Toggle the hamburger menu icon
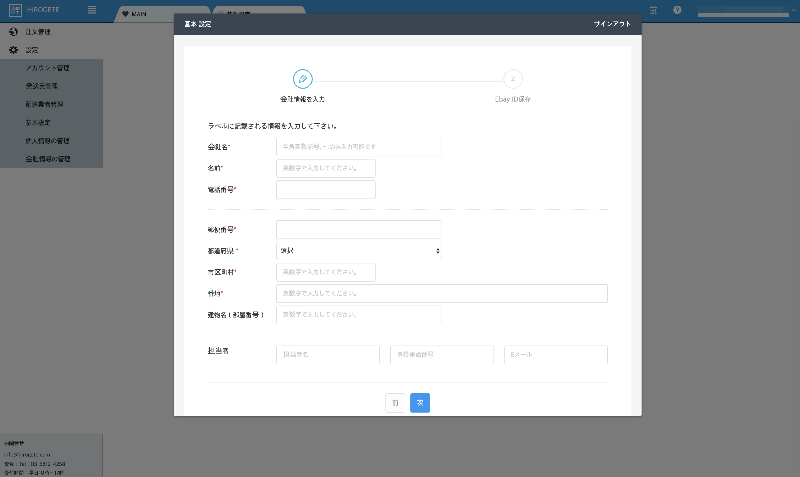Image resolution: width=800 pixels, height=477 pixels. [92, 10]
